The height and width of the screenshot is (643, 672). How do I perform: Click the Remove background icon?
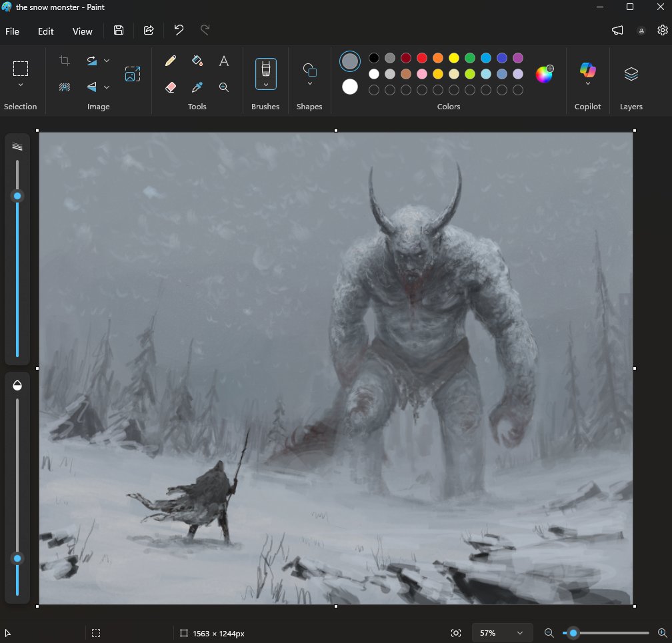(65, 87)
